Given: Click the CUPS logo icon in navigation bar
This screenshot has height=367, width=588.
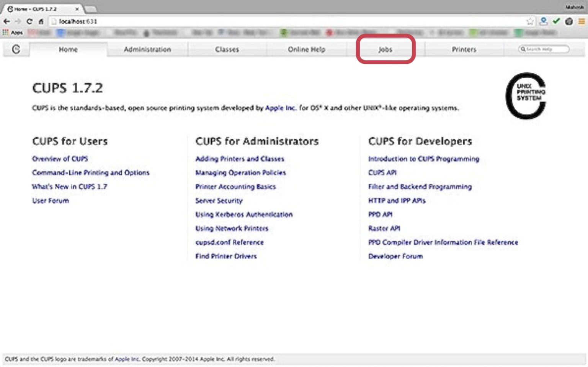Looking at the screenshot, I should 16,49.
